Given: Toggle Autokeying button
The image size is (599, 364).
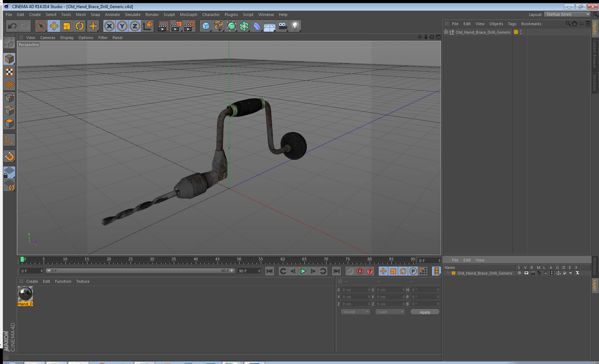Looking at the screenshot, I should [360, 271].
